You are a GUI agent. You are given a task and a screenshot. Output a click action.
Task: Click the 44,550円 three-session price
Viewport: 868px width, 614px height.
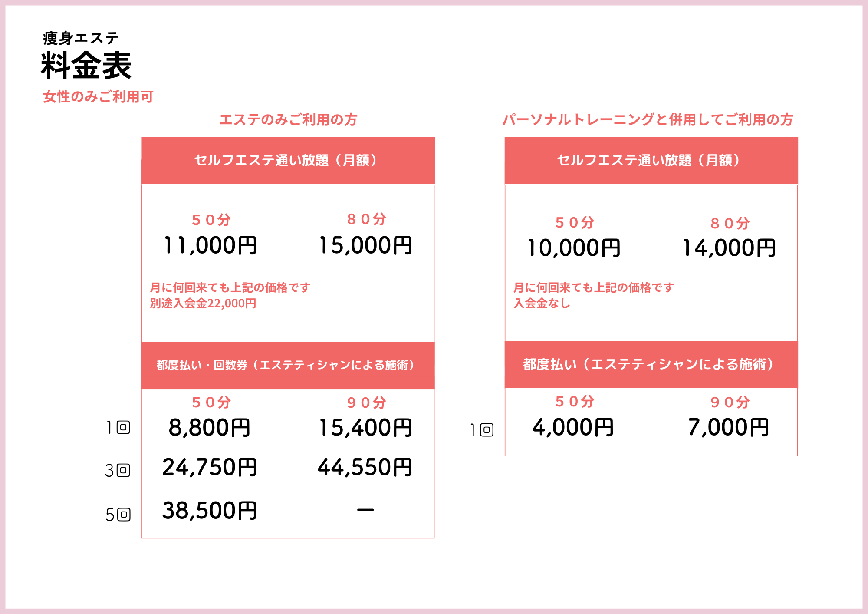[x=365, y=468]
